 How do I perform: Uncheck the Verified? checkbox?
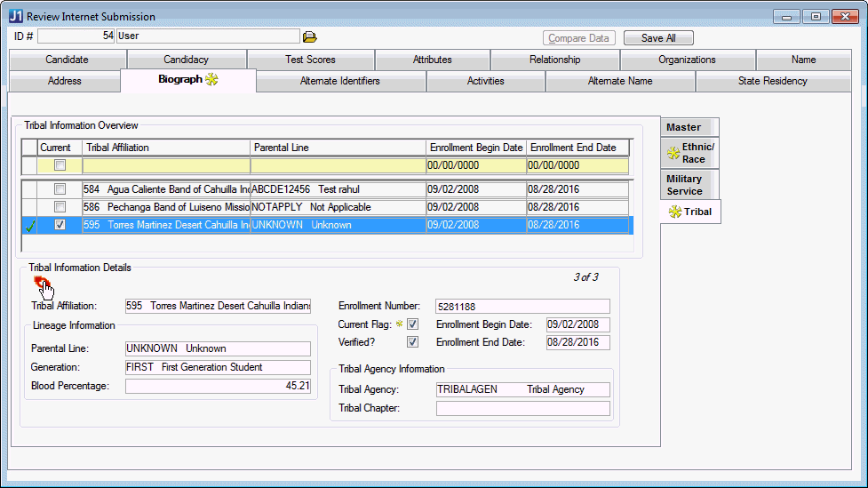(412, 342)
